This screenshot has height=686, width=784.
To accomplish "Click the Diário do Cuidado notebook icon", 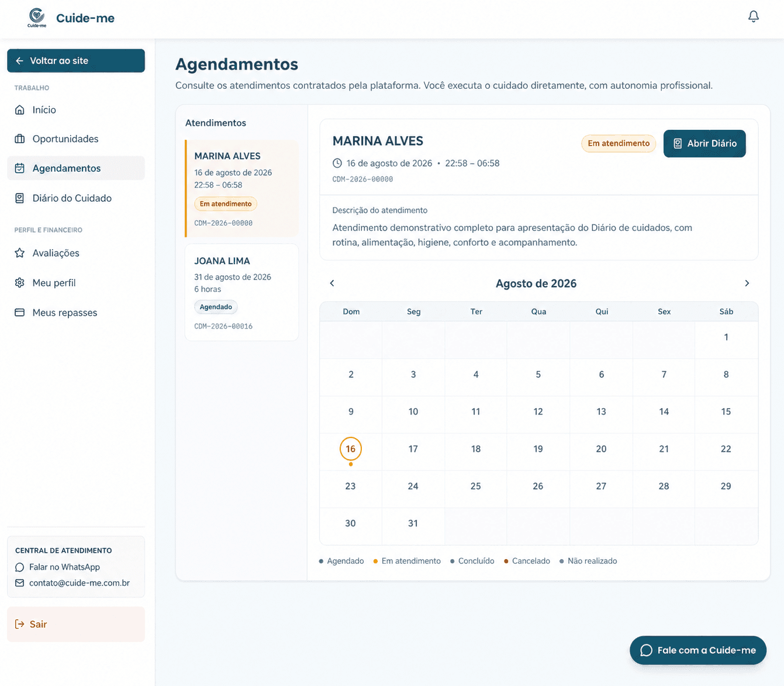I will (20, 198).
